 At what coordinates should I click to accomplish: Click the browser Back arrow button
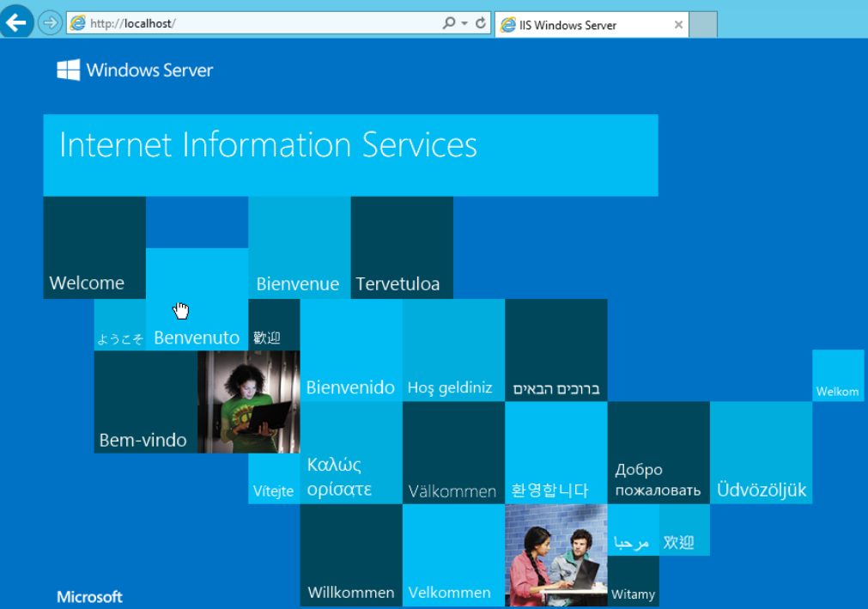point(16,22)
